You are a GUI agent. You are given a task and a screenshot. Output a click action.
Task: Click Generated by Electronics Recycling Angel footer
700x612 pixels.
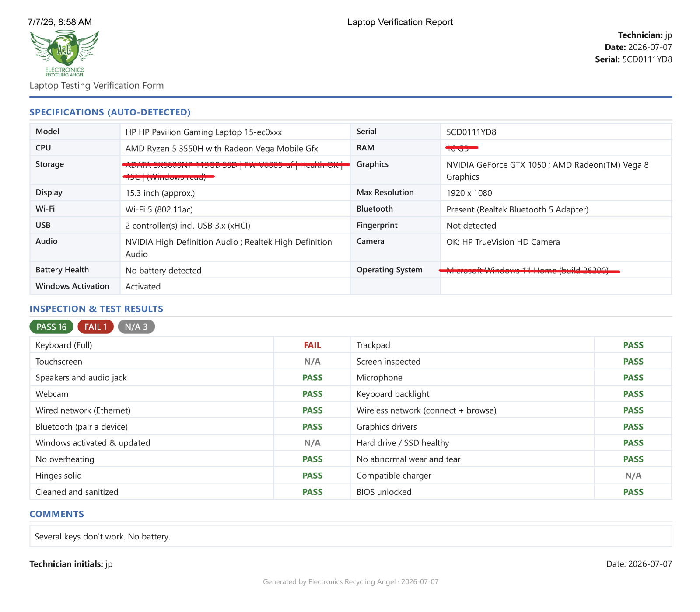tap(350, 581)
